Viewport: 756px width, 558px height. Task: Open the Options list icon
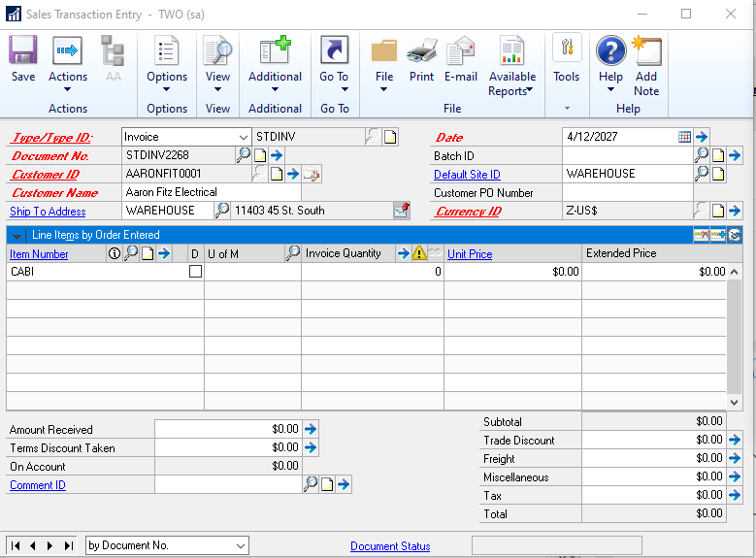(x=166, y=50)
